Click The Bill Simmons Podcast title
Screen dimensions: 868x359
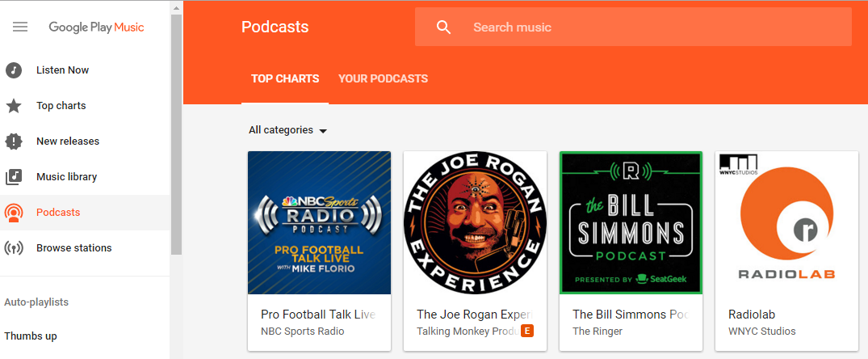click(x=631, y=315)
